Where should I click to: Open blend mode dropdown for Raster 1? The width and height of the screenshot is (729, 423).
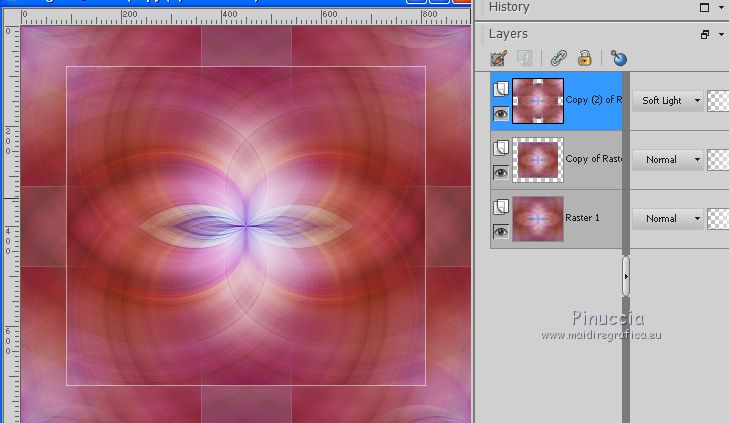tap(668, 218)
